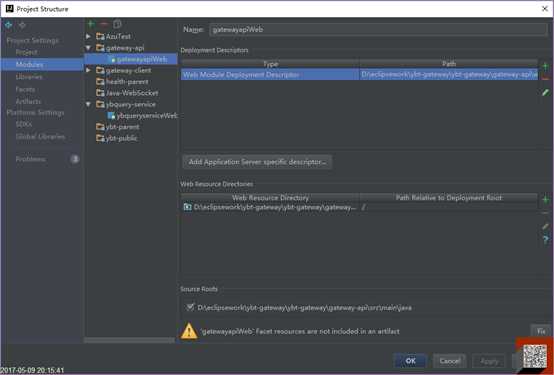This screenshot has height=375, width=554.
Task: Expand the gateway-client module node
Action: tap(89, 70)
